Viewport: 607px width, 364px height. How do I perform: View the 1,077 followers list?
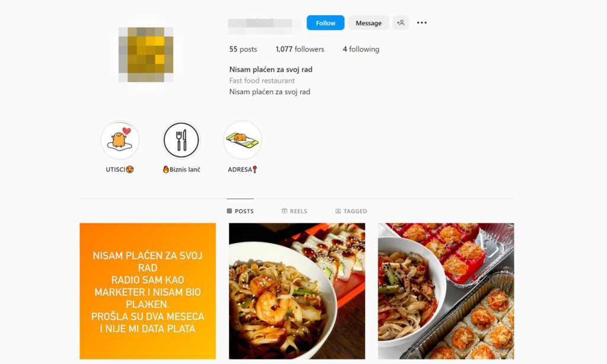coord(299,49)
